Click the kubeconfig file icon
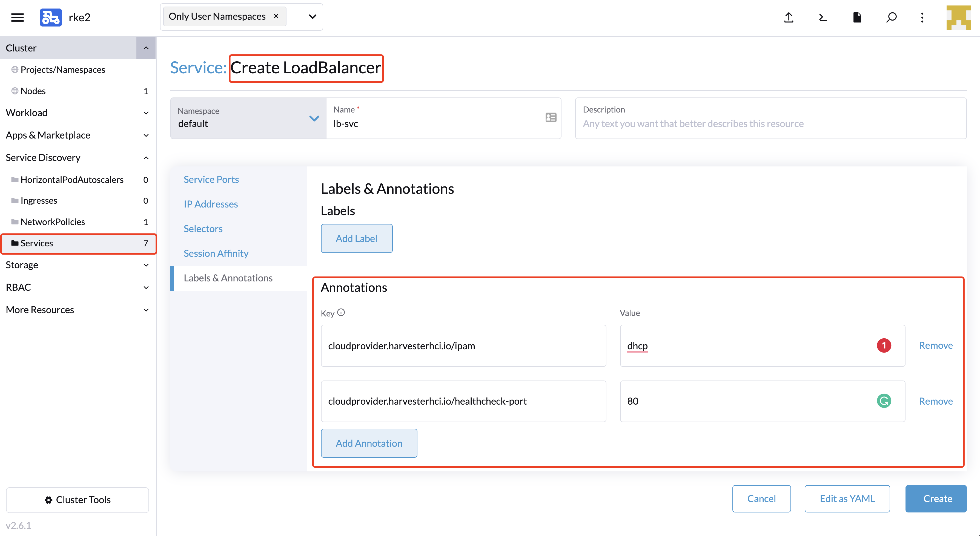Screen dimensions: 980x536 pyautogui.click(x=857, y=18)
